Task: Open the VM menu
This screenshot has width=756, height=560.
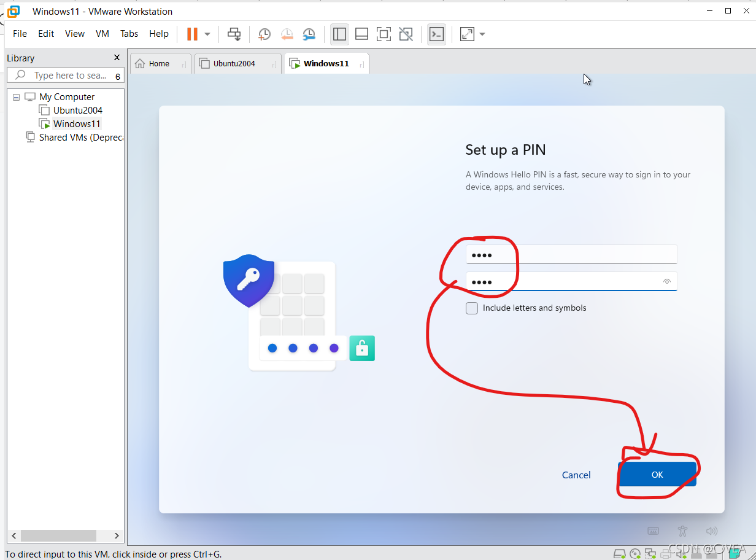Action: (102, 34)
